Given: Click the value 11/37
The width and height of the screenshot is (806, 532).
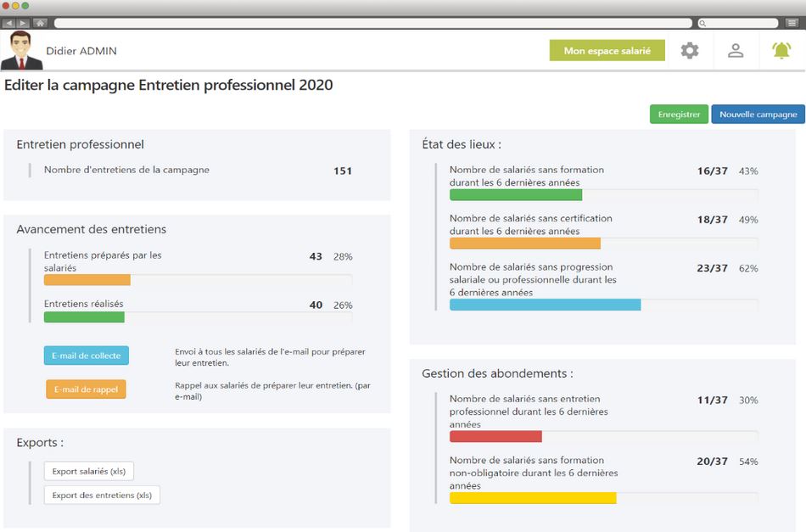Looking at the screenshot, I should (x=712, y=400).
